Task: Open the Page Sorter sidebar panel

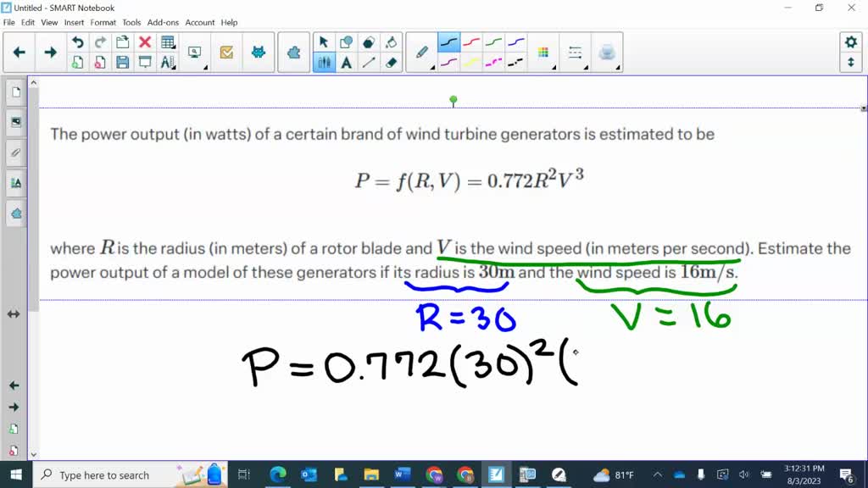Action: click(x=15, y=93)
